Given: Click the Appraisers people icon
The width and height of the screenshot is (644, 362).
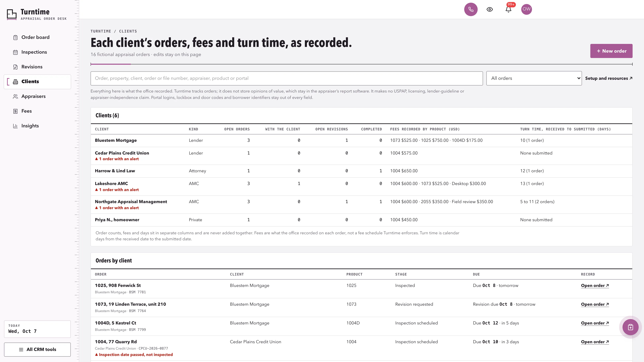Looking at the screenshot, I should (x=15, y=96).
